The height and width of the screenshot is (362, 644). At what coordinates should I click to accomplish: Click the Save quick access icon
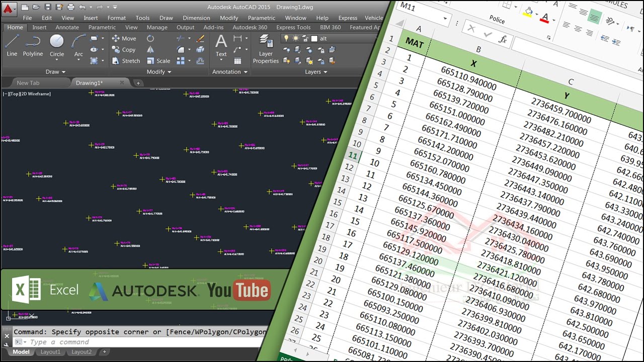[48, 7]
